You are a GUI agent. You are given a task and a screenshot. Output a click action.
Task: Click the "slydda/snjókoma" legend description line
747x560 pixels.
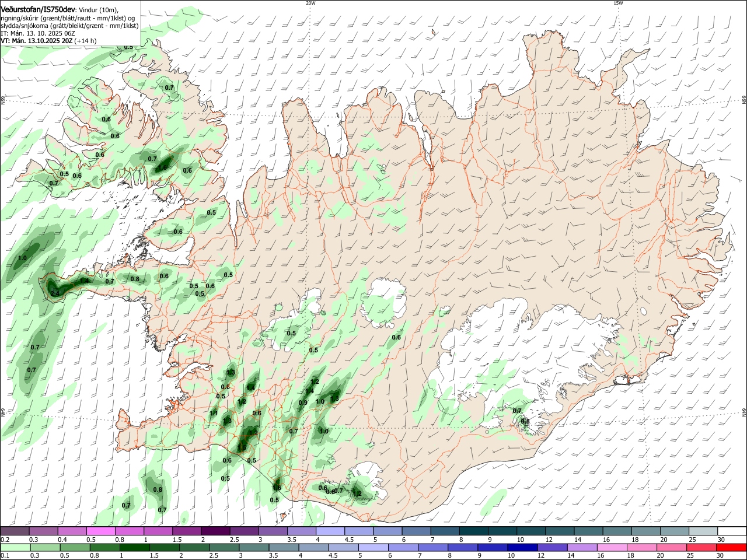pyautogui.click(x=69, y=26)
